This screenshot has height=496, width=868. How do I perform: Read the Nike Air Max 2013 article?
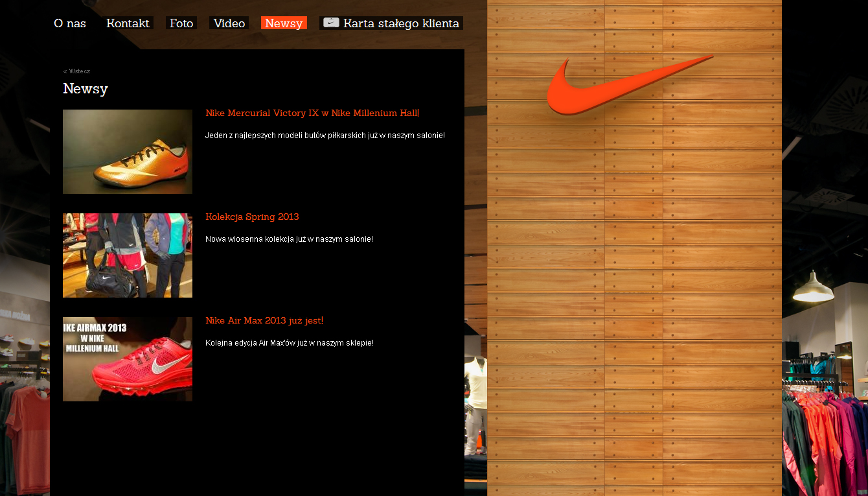[x=264, y=321]
